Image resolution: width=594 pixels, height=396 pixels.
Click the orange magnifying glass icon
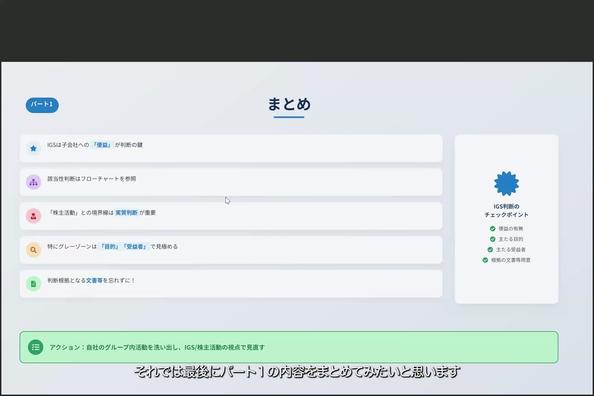tap(33, 250)
